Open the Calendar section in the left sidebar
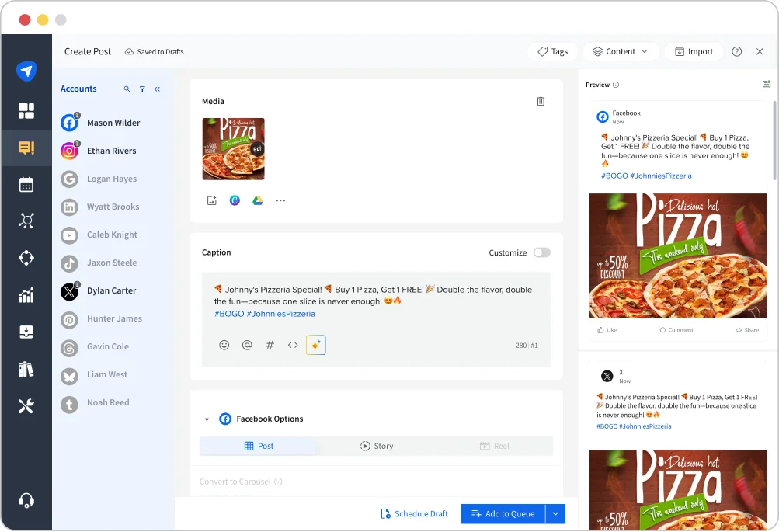779x532 pixels. point(26,184)
